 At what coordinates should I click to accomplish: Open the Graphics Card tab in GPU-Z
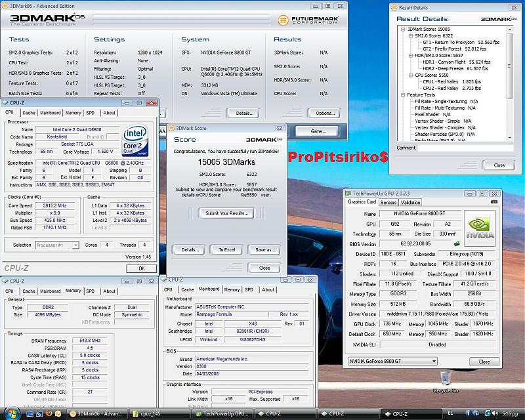coord(362,201)
